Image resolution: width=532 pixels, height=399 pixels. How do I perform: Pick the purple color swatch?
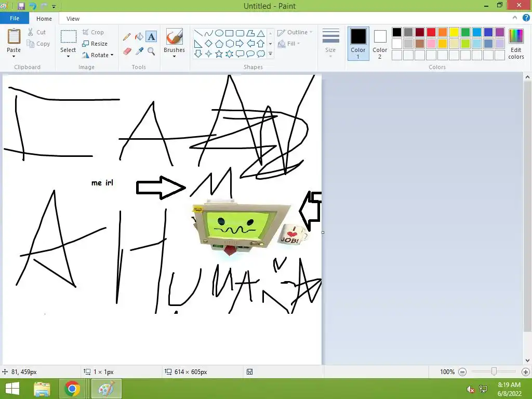click(500, 32)
